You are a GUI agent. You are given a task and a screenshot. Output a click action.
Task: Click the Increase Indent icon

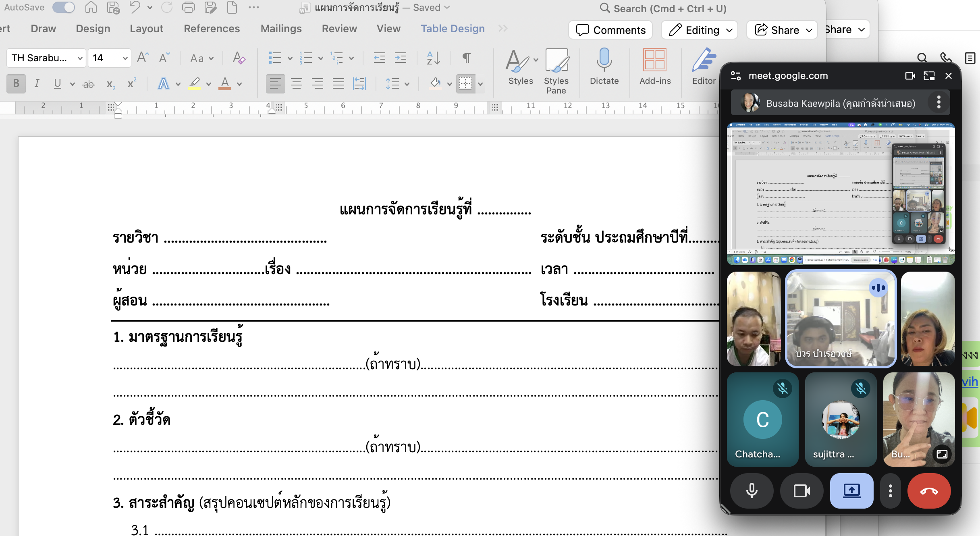(400, 58)
